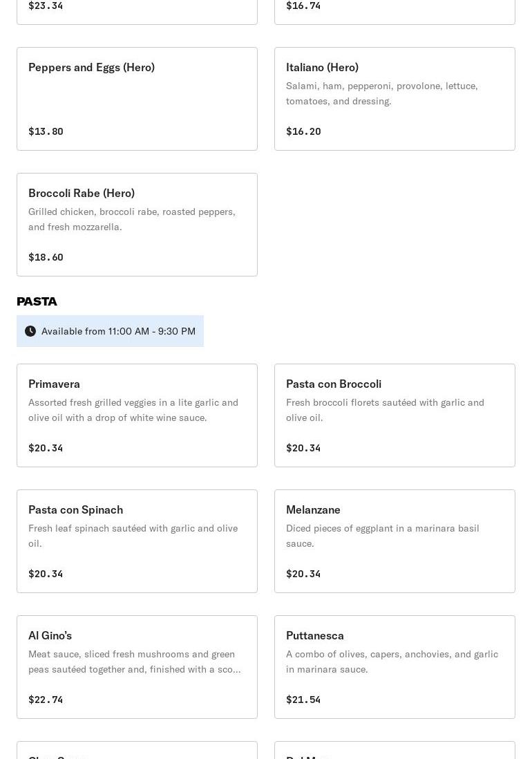Open the Melanzane pasta title
Image resolution: width=532 pixels, height=759 pixels.
(313, 509)
